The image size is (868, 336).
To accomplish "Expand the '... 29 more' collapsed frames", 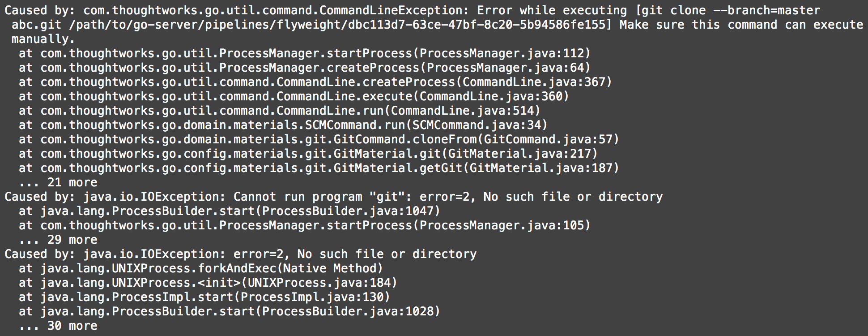I will point(58,240).
